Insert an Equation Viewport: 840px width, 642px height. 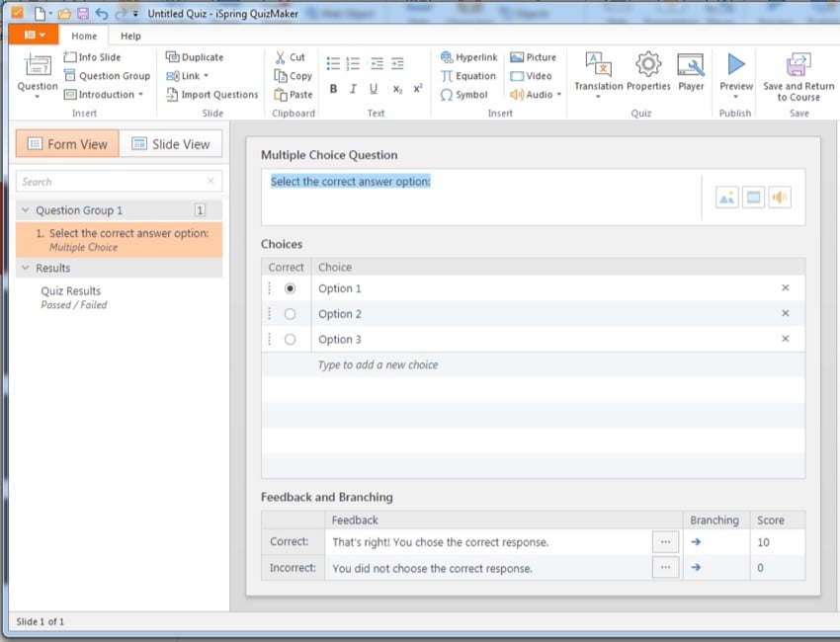pos(468,76)
